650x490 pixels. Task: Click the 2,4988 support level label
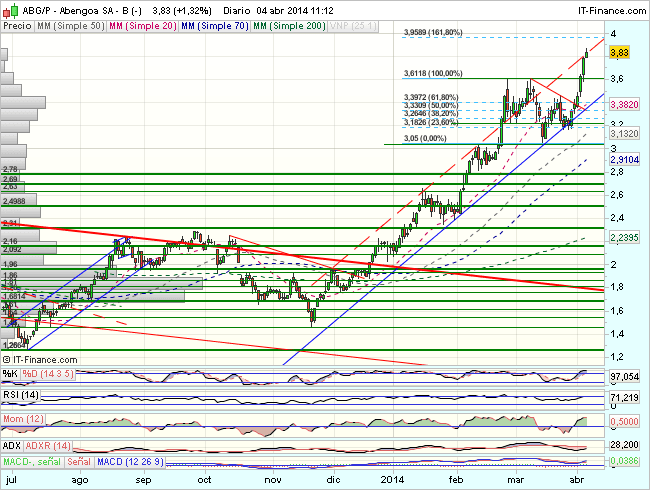tap(14, 201)
